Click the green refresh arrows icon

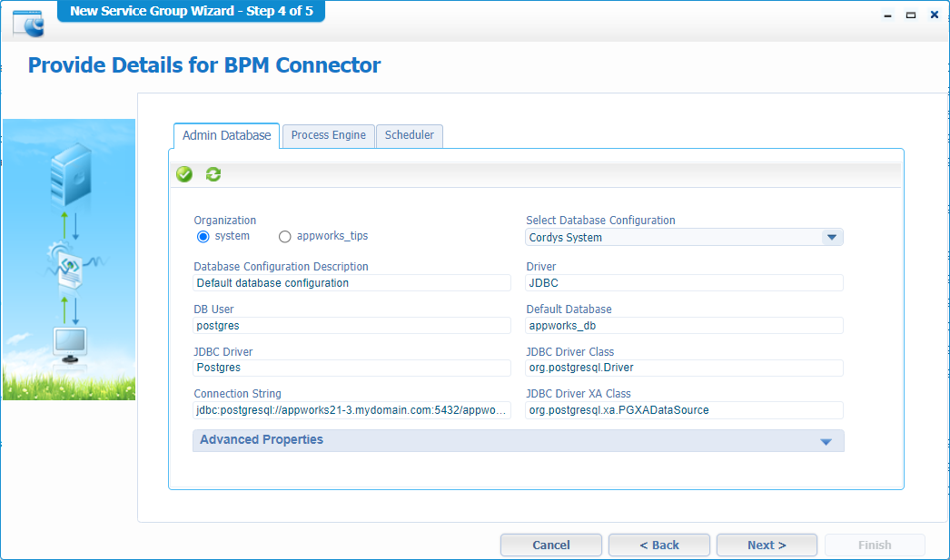[213, 174]
